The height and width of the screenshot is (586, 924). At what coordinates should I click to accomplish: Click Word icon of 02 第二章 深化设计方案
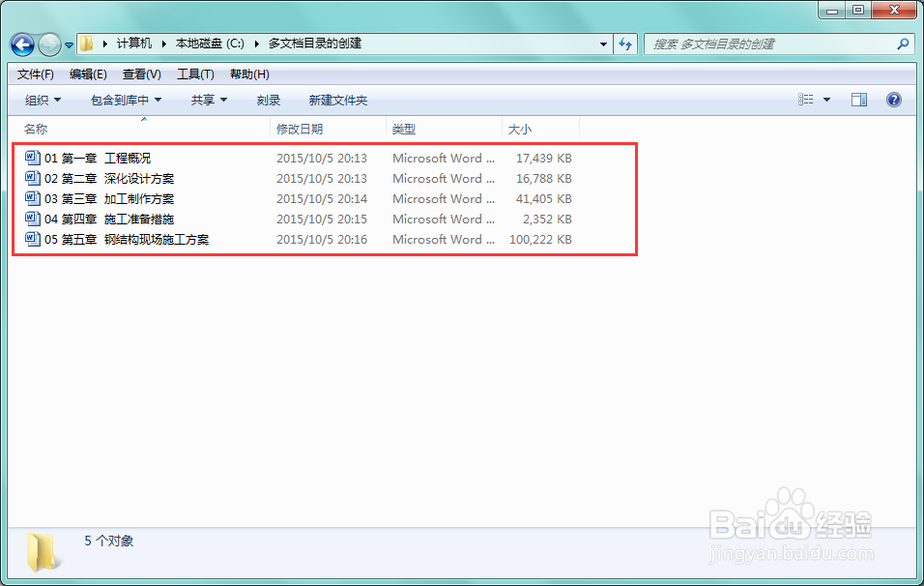[x=33, y=178]
